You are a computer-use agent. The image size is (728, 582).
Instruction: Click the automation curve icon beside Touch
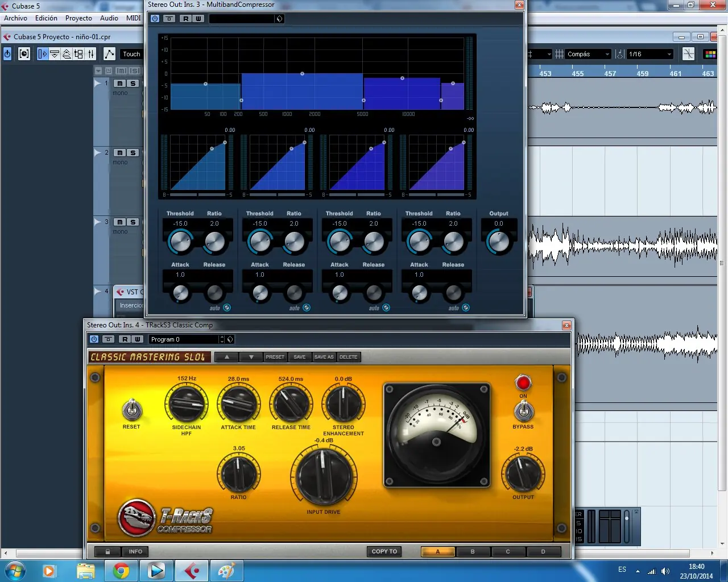(109, 54)
